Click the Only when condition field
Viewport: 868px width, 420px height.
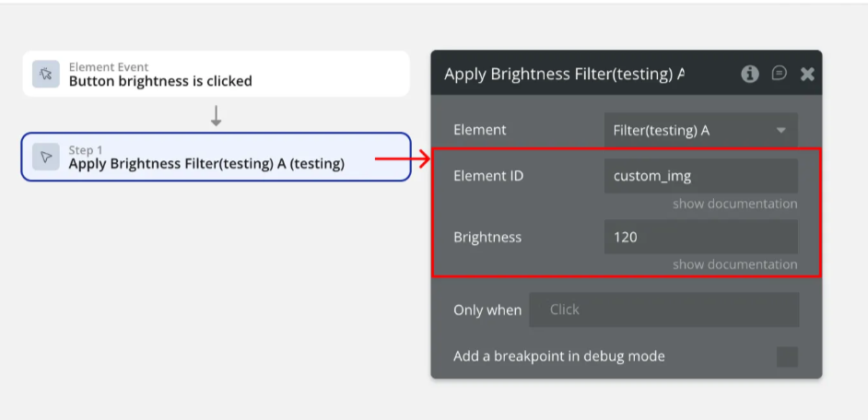tap(663, 309)
